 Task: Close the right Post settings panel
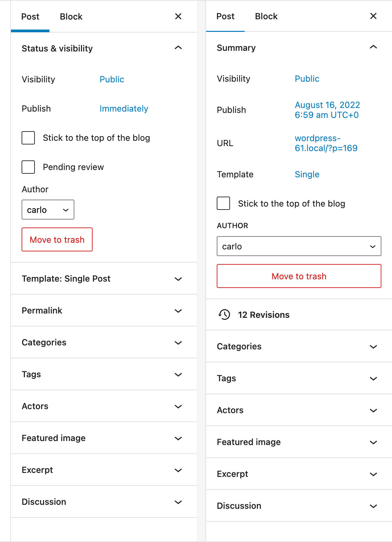[x=373, y=16]
